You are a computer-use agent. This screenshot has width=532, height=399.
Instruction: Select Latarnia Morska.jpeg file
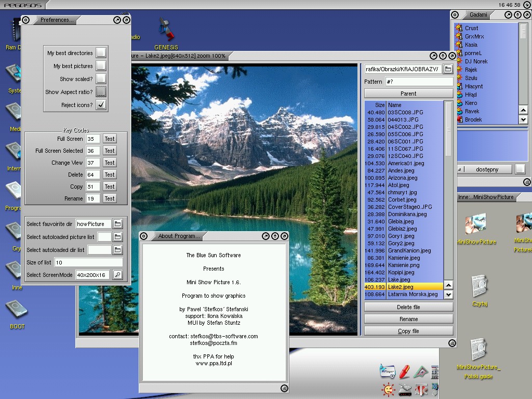(x=404, y=294)
